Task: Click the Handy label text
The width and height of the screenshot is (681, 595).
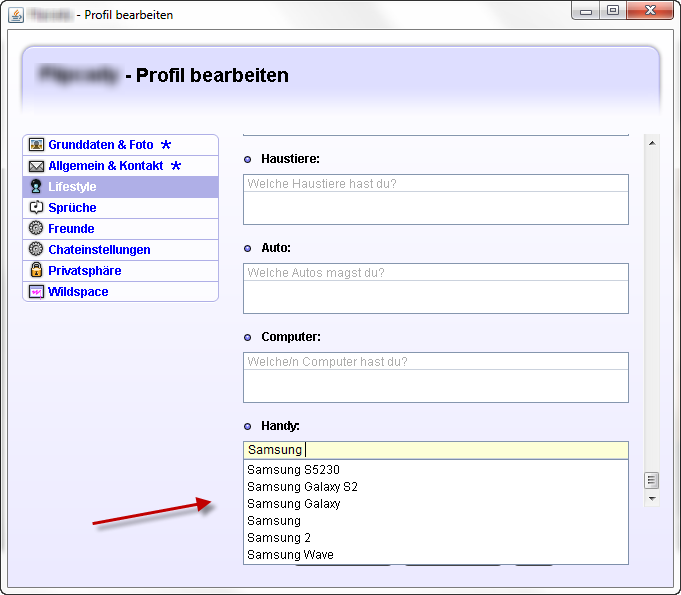Action: pyautogui.click(x=280, y=426)
